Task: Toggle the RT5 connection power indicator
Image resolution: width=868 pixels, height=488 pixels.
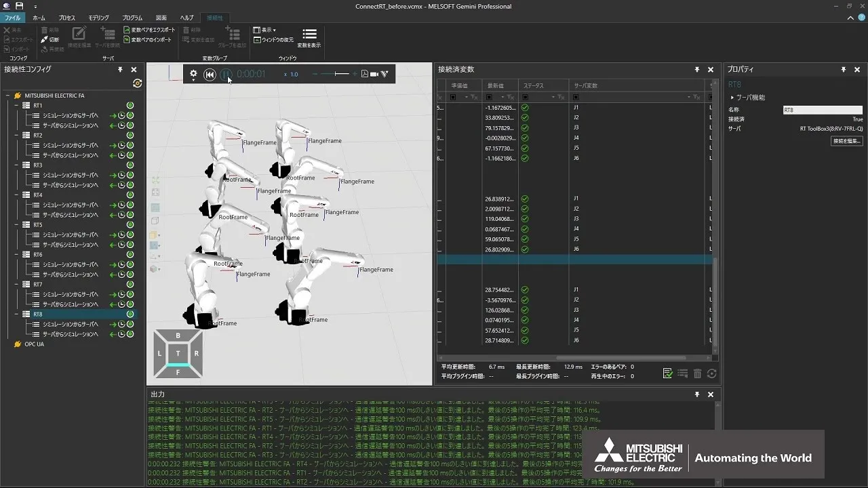Action: point(130,225)
